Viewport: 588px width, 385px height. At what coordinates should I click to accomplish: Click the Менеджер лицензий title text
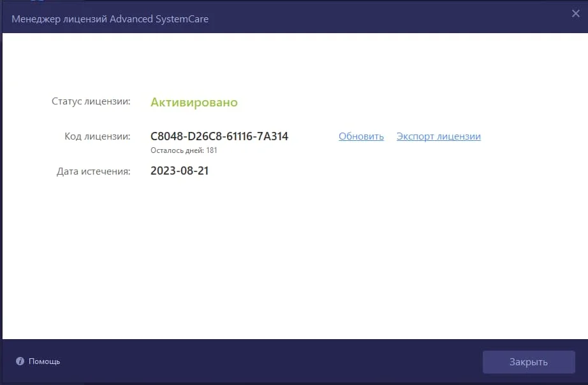(x=59, y=19)
